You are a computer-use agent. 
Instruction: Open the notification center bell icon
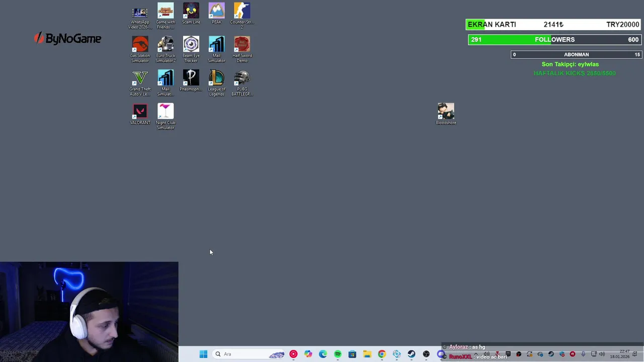point(634,354)
